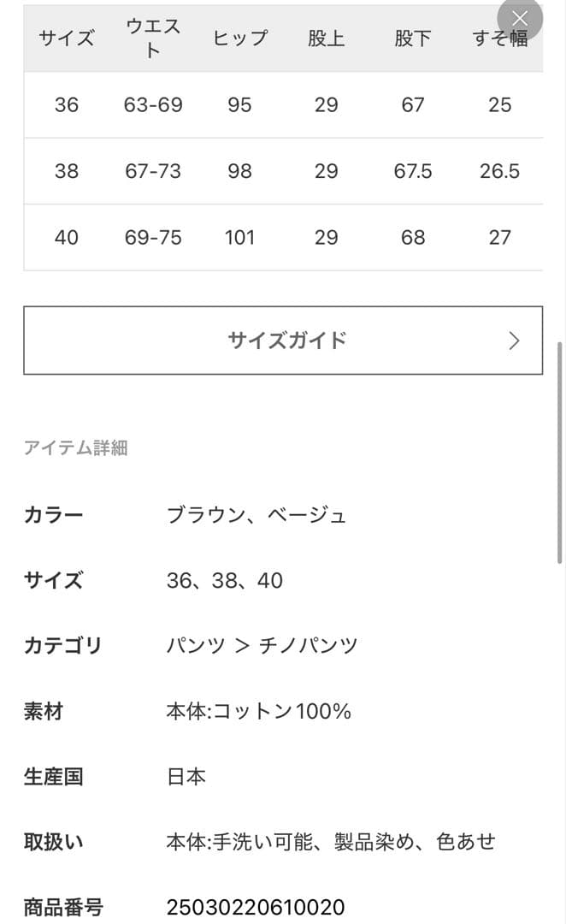Select the ウエスト column header

click(153, 38)
